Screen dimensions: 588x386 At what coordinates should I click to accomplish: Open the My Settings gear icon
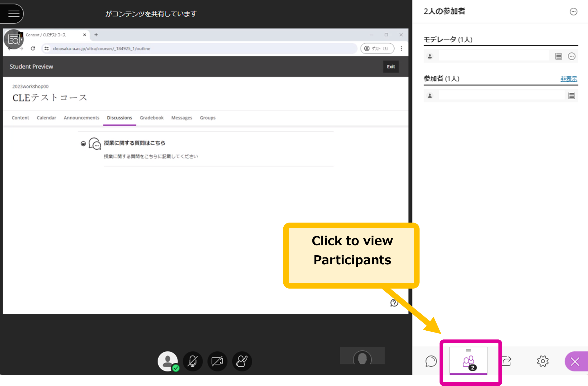coord(543,361)
